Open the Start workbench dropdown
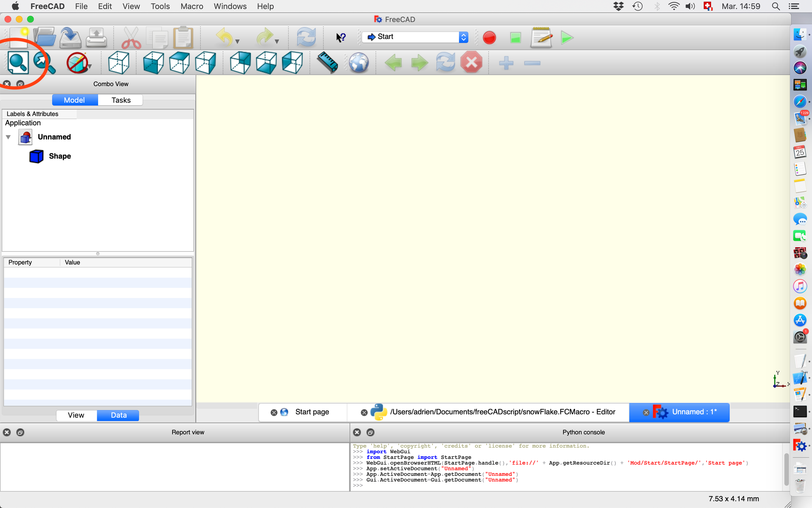 click(415, 37)
